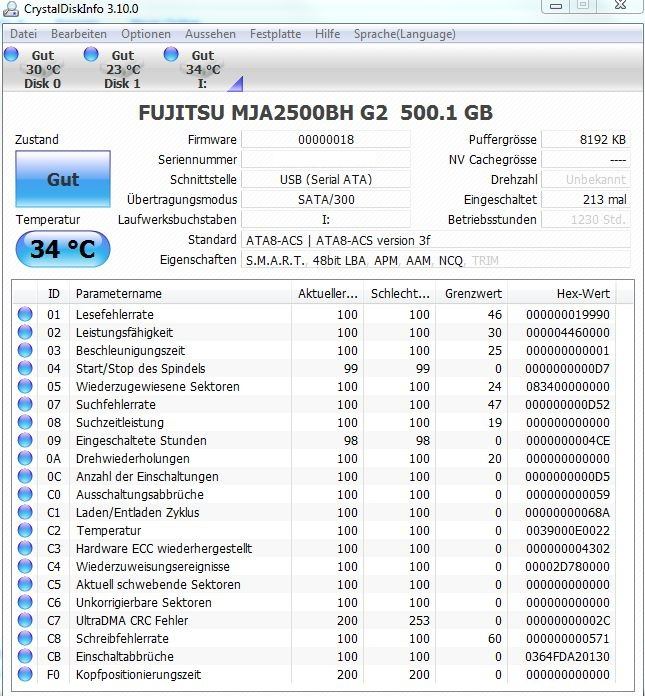Click the Puffergrösse field 8192 KB
The image size is (645, 696).
(x=586, y=139)
